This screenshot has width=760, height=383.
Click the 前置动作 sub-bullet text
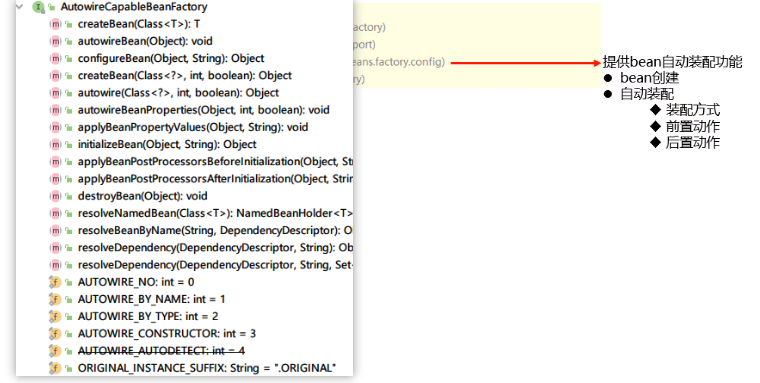point(693,127)
